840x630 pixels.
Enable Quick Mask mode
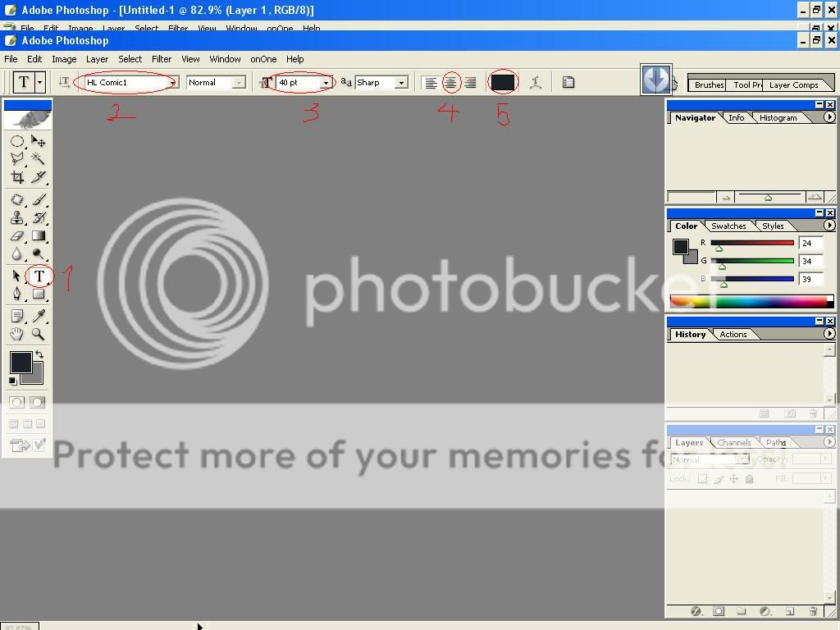point(38,402)
